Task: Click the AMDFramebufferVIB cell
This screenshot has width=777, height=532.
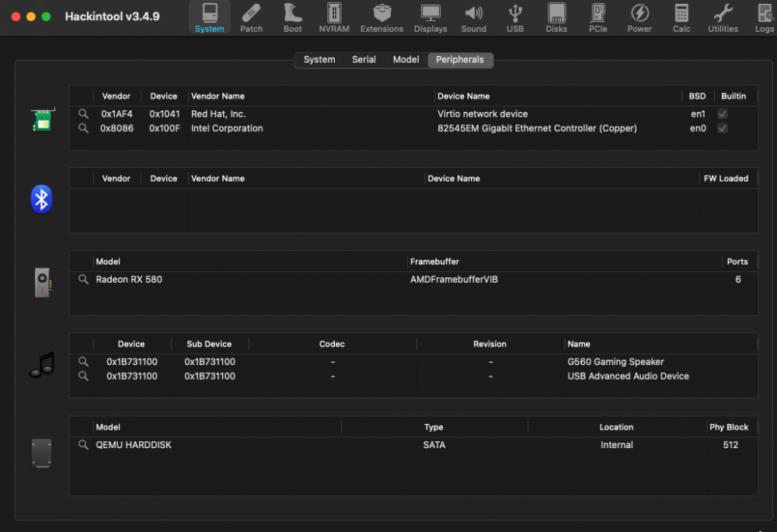Action: (454, 280)
